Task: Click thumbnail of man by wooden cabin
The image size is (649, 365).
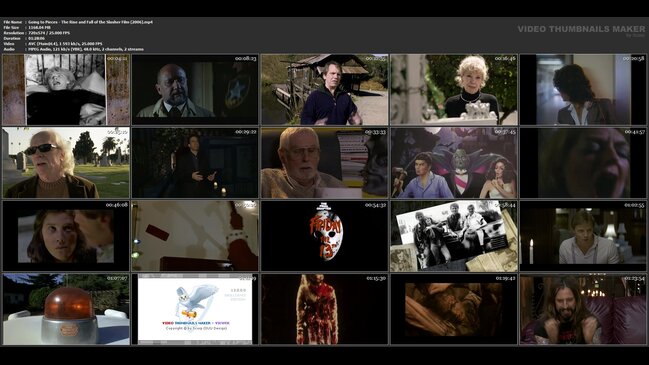Action: click(324, 89)
